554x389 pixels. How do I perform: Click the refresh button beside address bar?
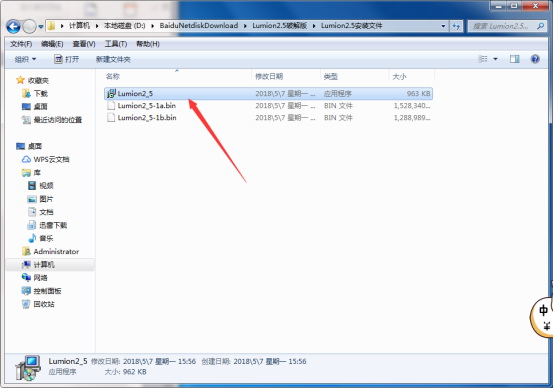tap(456, 26)
